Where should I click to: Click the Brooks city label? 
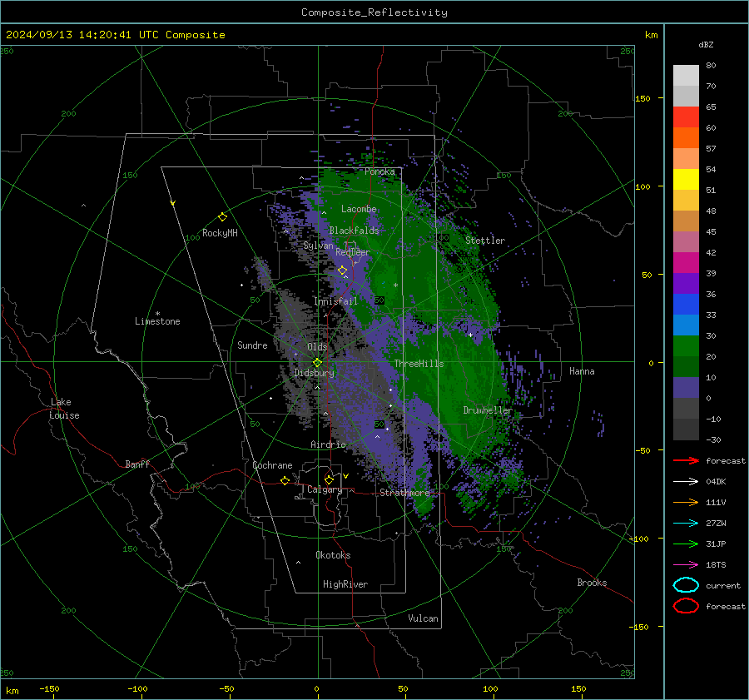(x=592, y=583)
